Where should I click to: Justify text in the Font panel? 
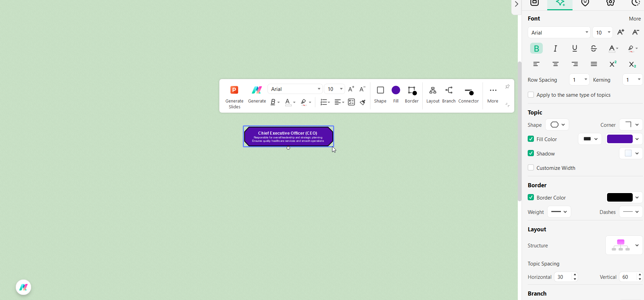click(x=594, y=64)
